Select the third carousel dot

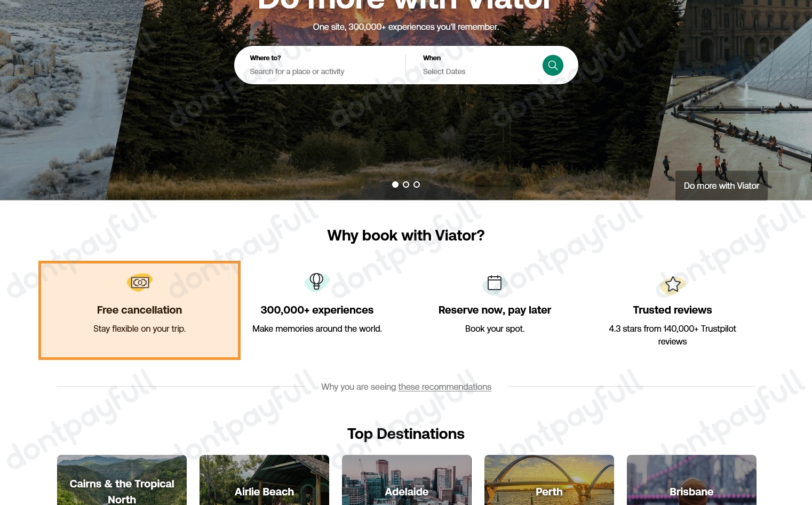pos(417,185)
